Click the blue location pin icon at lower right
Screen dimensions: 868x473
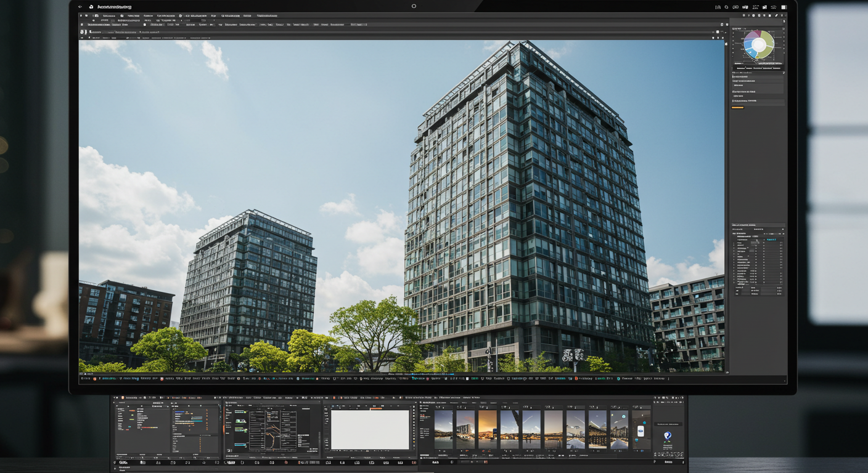pos(668,435)
